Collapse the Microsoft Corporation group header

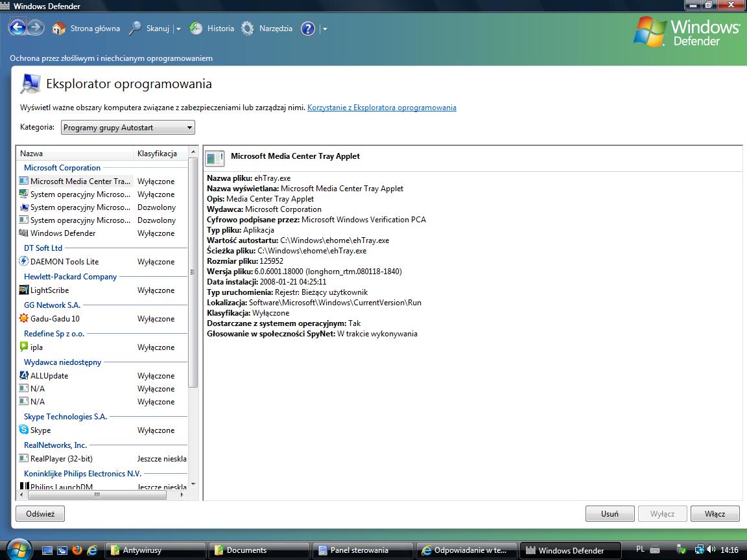[x=62, y=168]
